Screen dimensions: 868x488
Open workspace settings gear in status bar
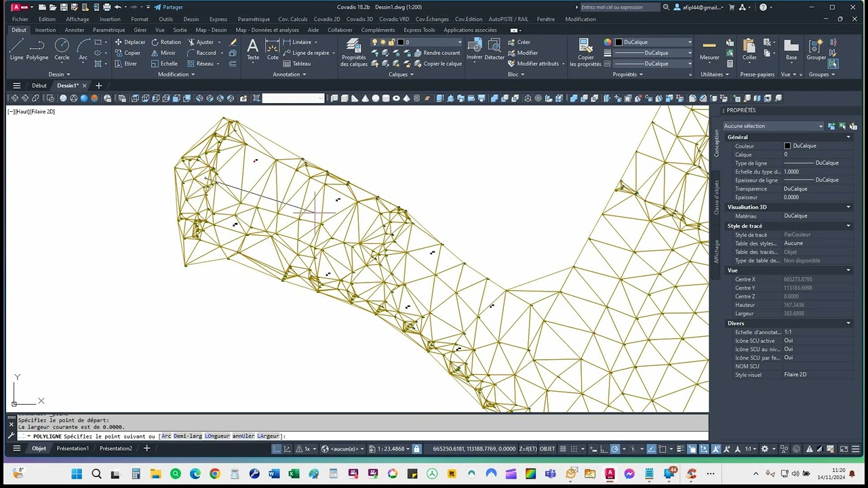point(765,449)
